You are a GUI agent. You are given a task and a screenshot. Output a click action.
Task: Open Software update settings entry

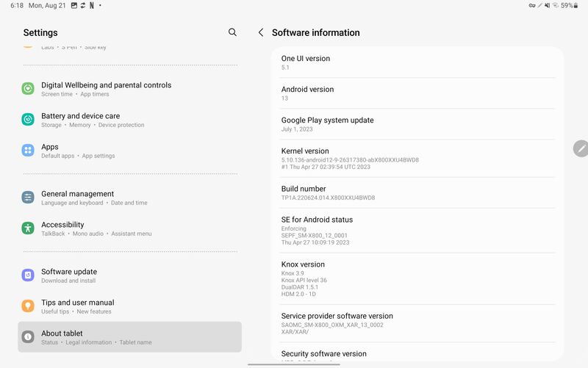[x=129, y=275]
